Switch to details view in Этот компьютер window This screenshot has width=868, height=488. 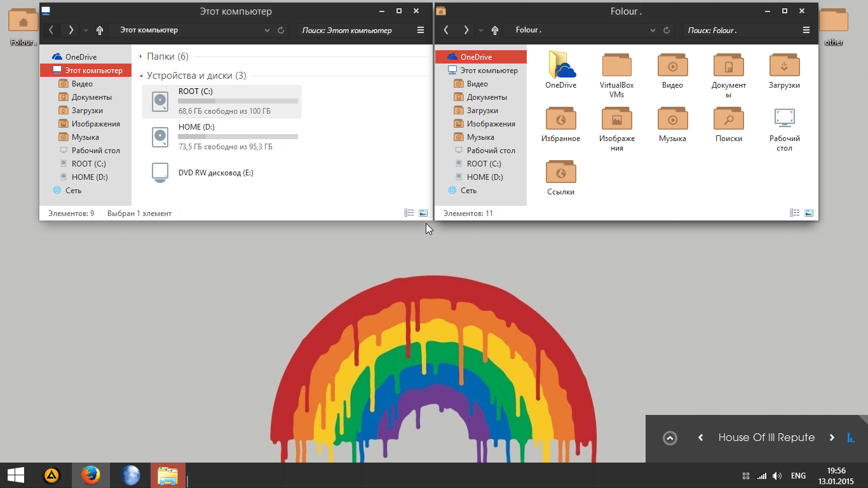(409, 213)
